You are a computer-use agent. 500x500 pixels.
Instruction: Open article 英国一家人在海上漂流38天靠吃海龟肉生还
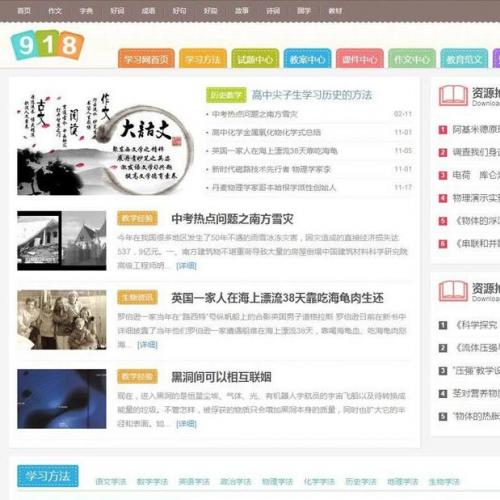point(277,298)
